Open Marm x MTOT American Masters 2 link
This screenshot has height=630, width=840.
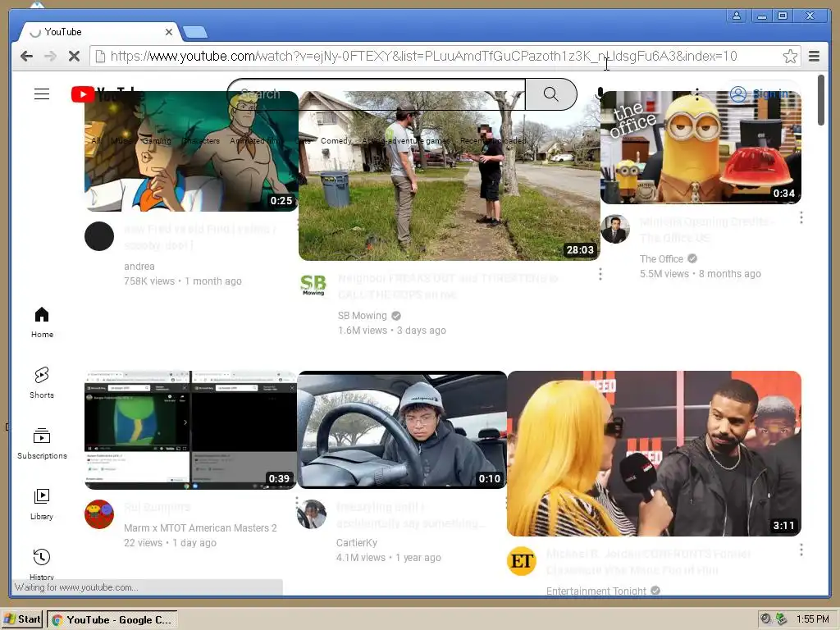click(200, 527)
